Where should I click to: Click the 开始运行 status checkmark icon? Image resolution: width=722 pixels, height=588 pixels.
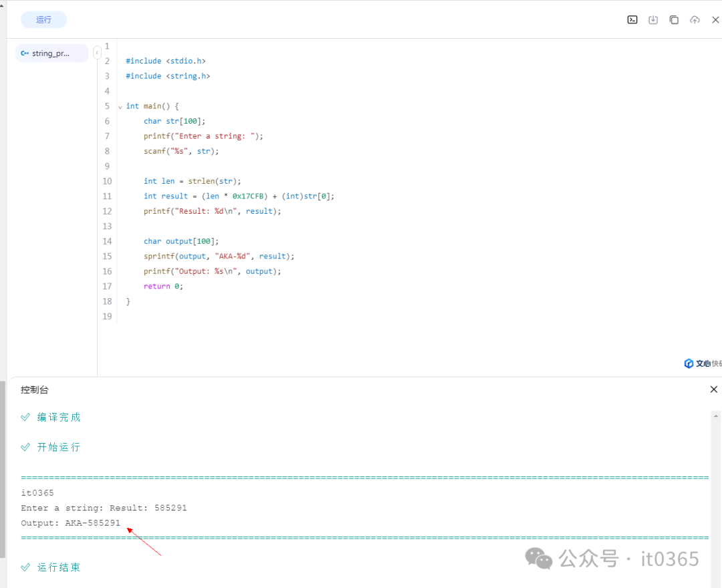point(25,447)
